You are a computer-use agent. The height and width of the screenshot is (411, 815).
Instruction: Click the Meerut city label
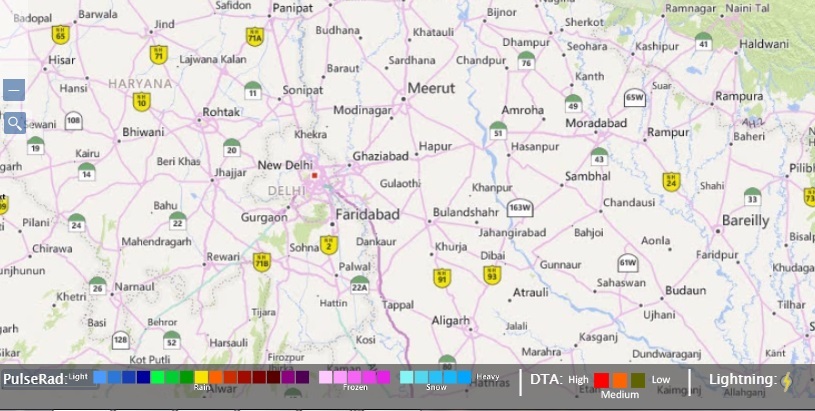(431, 88)
